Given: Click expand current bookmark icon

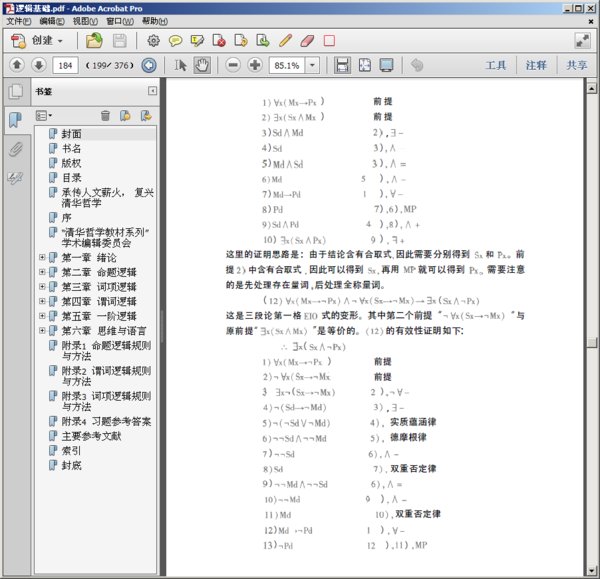Looking at the screenshot, I should 146,115.
